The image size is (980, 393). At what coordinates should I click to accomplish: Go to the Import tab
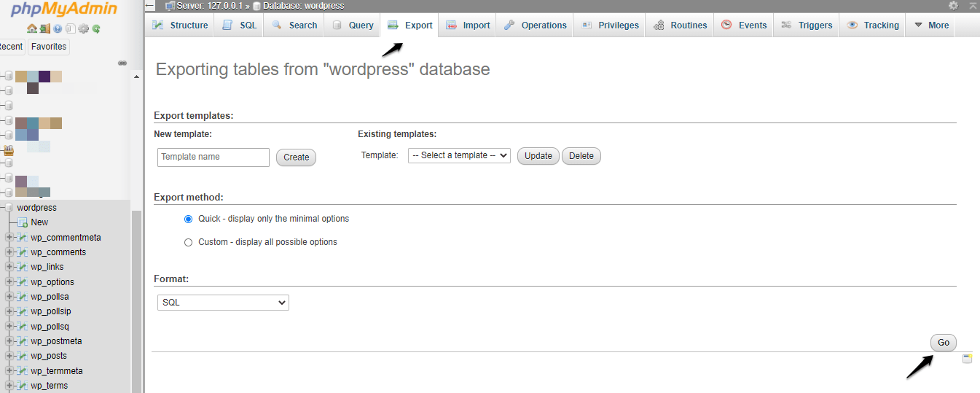click(468, 25)
